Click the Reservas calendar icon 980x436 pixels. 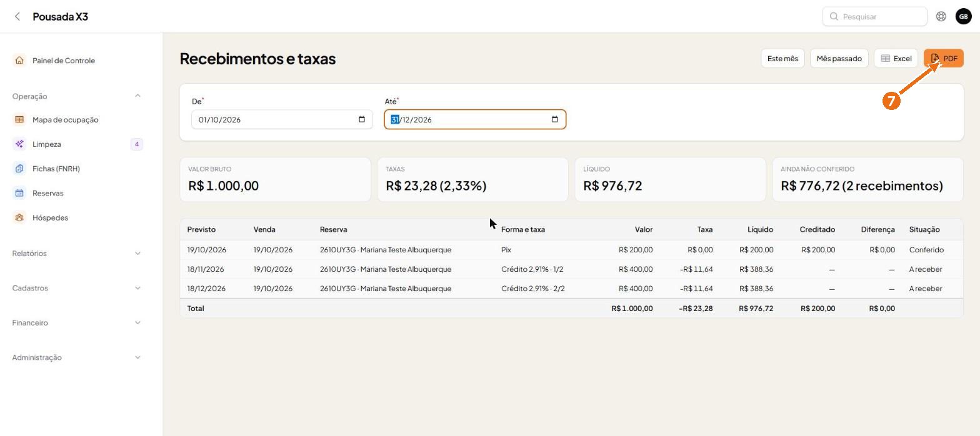coord(19,193)
